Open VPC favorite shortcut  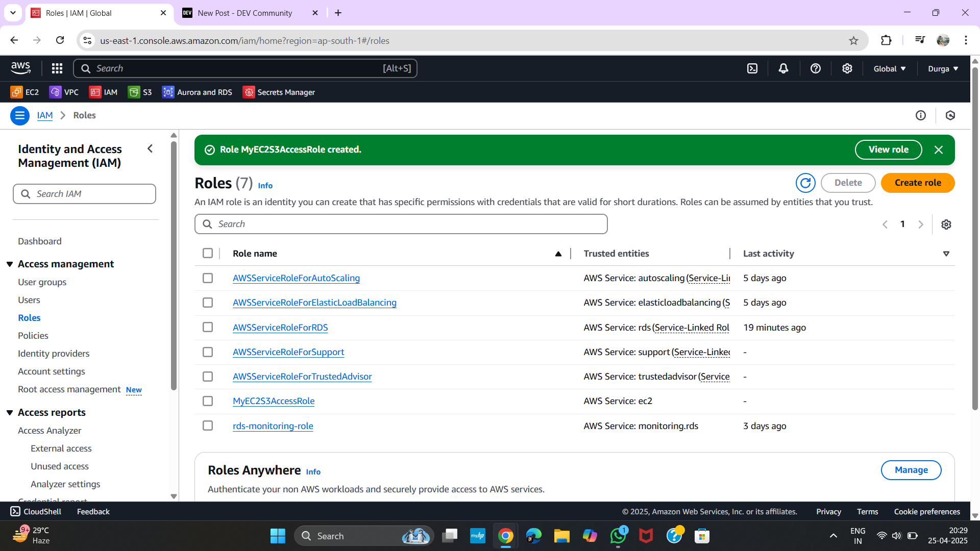pos(64,92)
